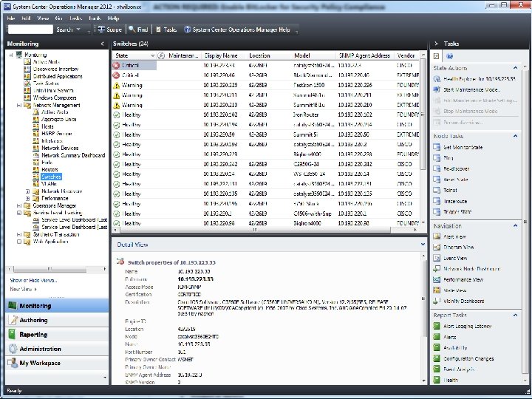
Task: Select Switches in the monitoring tree
Action: pyautogui.click(x=51, y=177)
